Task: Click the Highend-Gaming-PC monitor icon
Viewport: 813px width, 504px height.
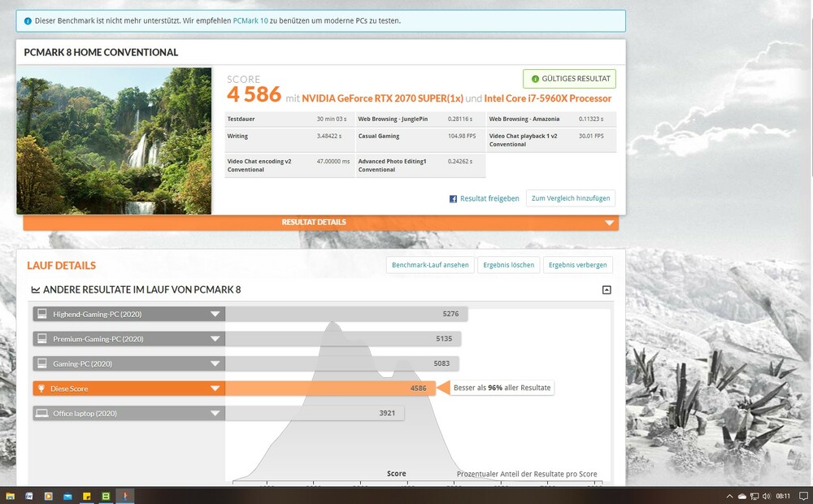Action: (42, 314)
